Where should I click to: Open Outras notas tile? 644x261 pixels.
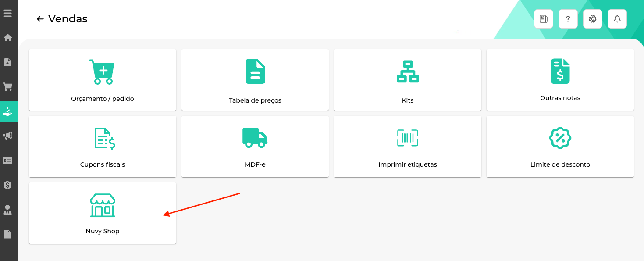(560, 80)
